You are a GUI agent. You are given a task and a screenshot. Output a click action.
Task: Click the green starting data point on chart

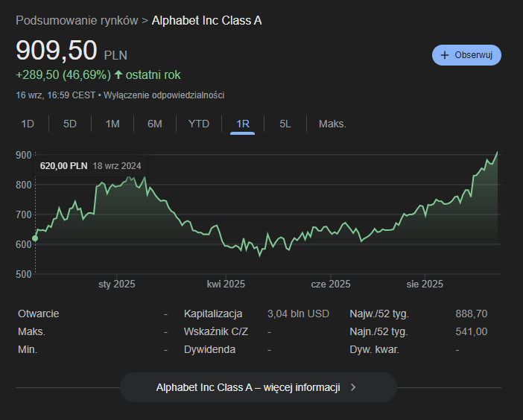(x=35, y=239)
